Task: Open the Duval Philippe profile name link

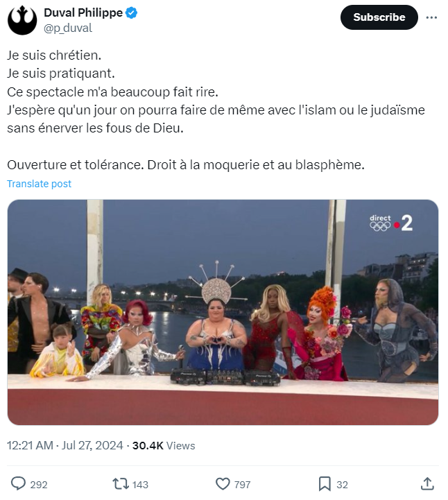Action: point(83,13)
